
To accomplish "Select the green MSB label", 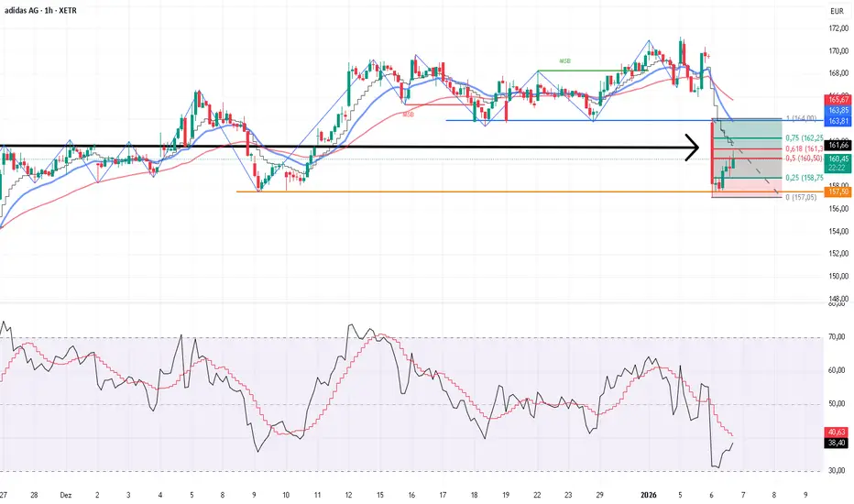I will pos(564,61).
